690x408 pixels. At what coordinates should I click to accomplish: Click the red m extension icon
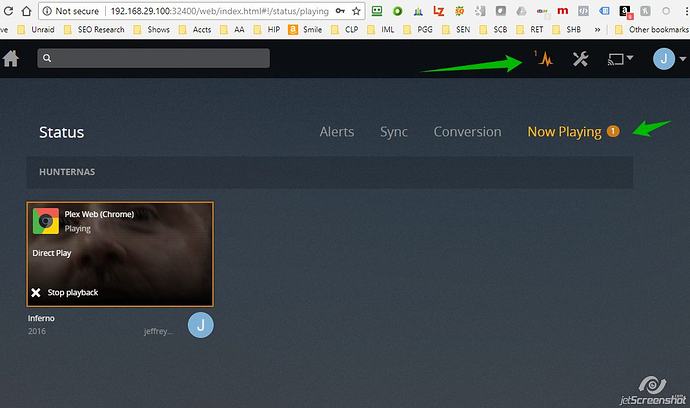562,11
